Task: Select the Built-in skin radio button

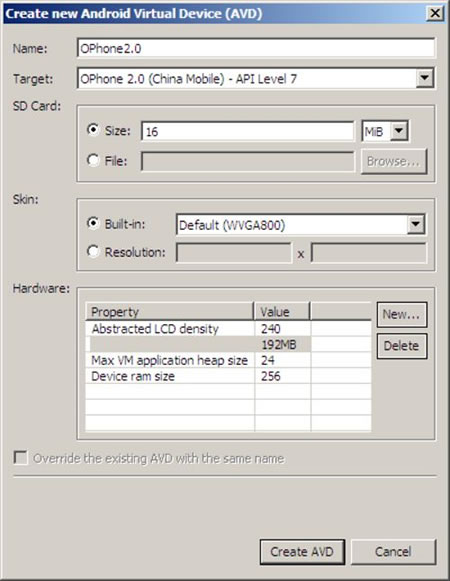Action: coord(93,223)
